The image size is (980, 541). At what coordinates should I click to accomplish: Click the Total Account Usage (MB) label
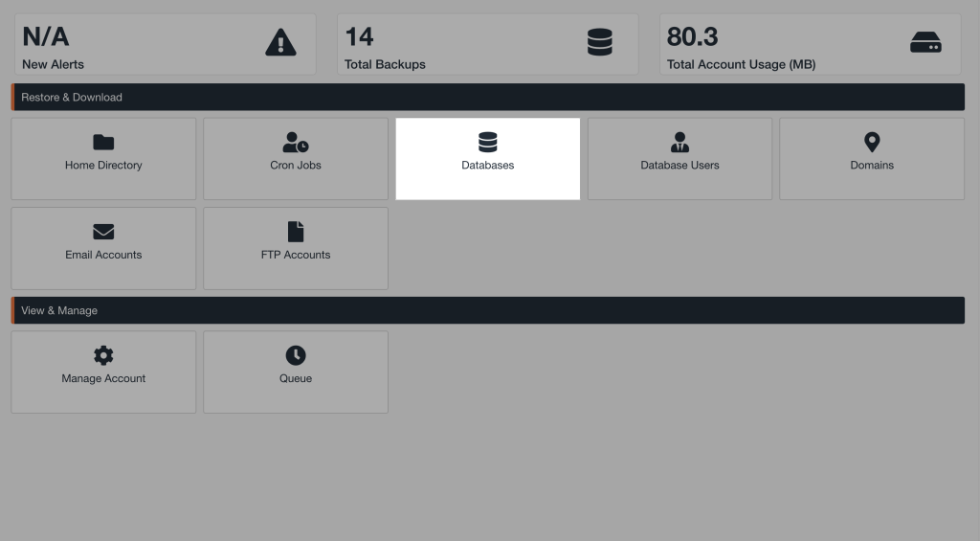[x=741, y=64]
